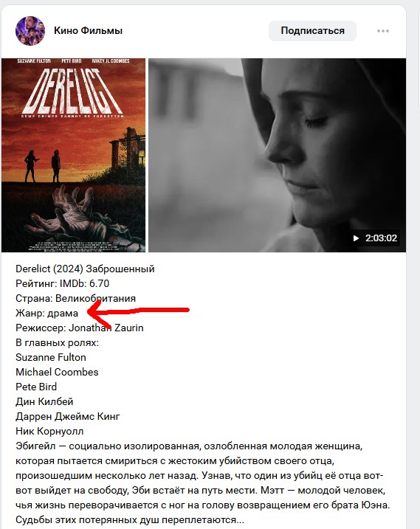Click the play triangle icon on video
420x529 pixels.
pos(356,238)
